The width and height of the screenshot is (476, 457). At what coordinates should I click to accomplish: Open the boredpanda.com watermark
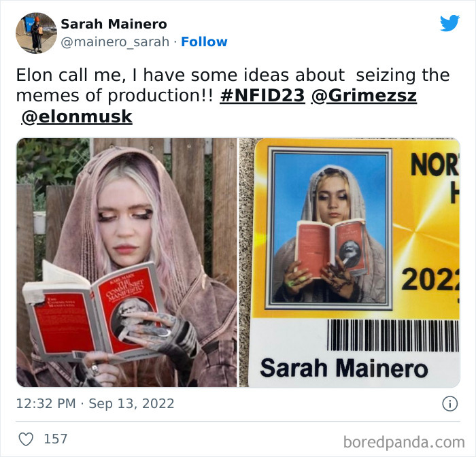point(404,442)
